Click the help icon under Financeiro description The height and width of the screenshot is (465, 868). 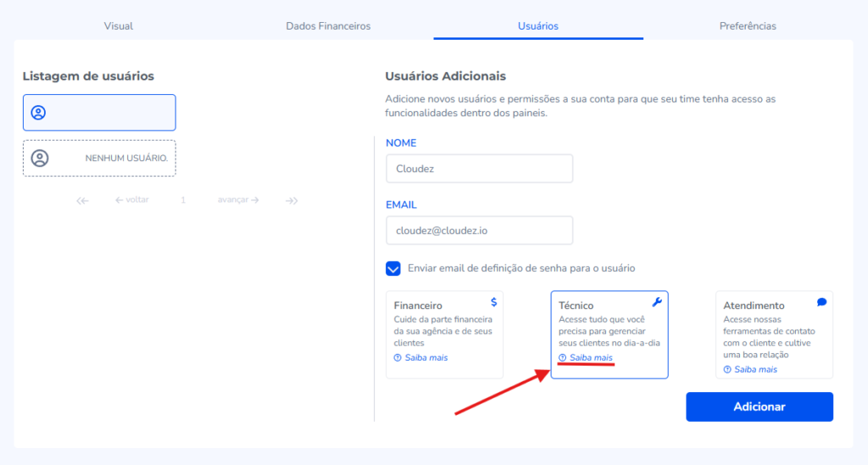[x=398, y=357]
